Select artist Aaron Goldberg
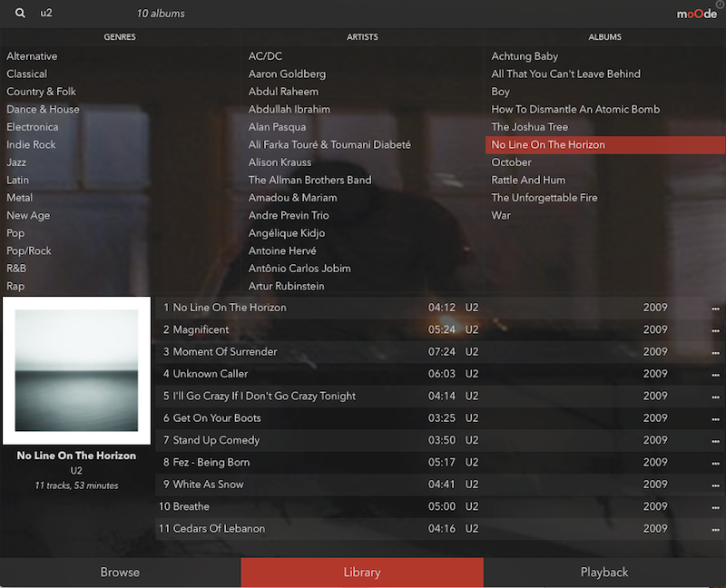The width and height of the screenshot is (726, 588). pyautogui.click(x=287, y=73)
